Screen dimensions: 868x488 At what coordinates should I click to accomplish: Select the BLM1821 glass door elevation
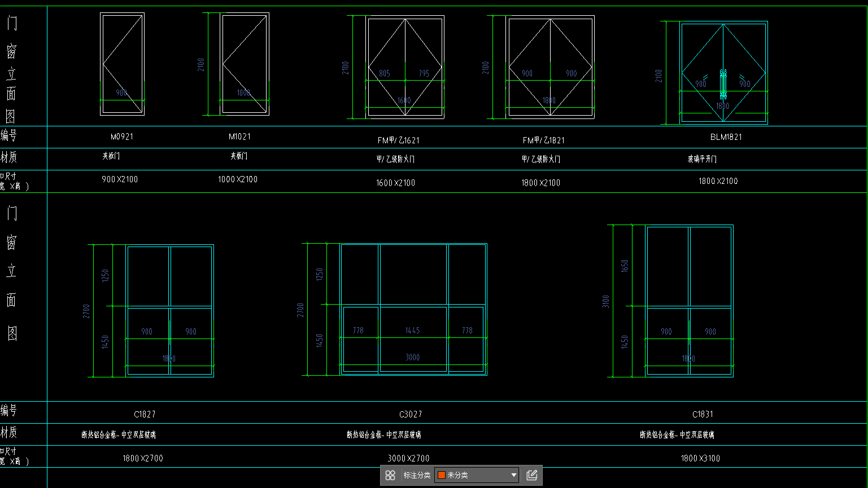click(x=723, y=73)
